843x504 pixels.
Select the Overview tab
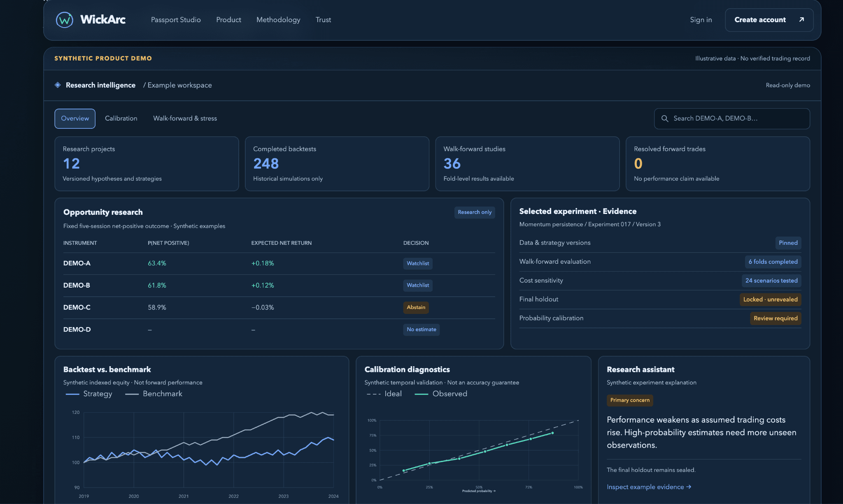click(75, 118)
